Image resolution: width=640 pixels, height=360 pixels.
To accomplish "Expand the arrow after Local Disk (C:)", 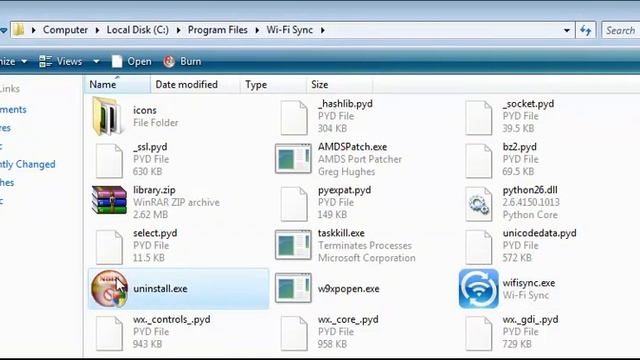I will click(x=178, y=30).
